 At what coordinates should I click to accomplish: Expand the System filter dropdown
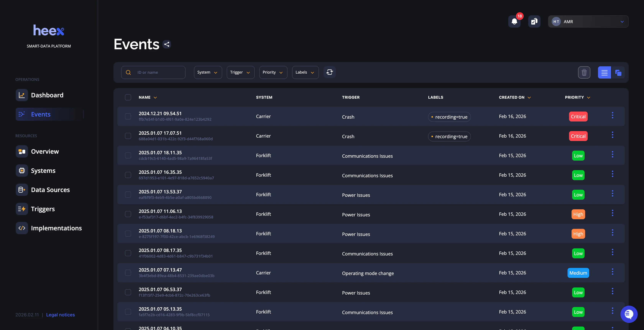click(208, 72)
